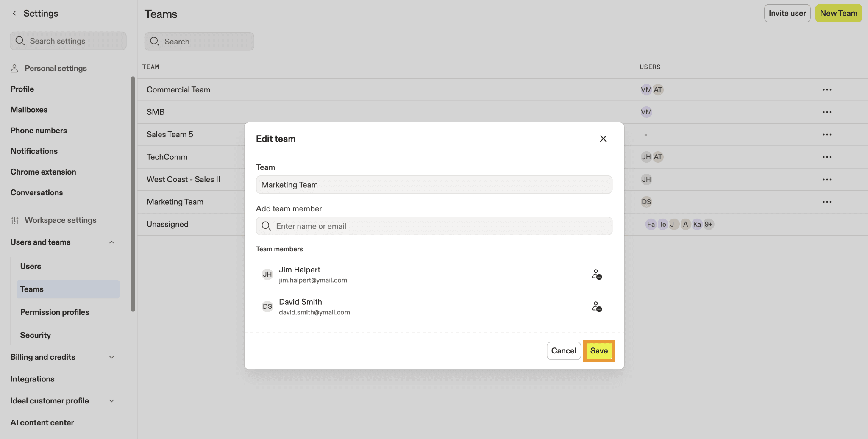868x439 pixels.
Task: Select Users in the sidebar
Action: (x=31, y=266)
